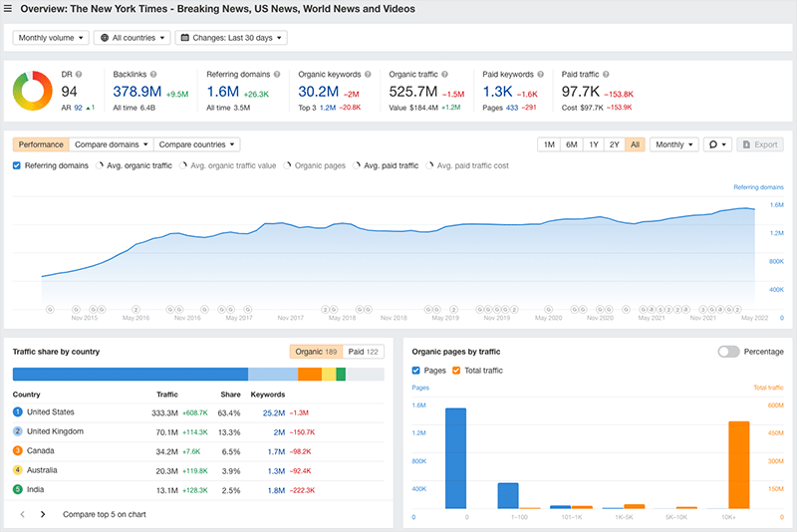Open Changes: Last 30 days dropdown
This screenshot has height=532, width=797.
pos(231,38)
